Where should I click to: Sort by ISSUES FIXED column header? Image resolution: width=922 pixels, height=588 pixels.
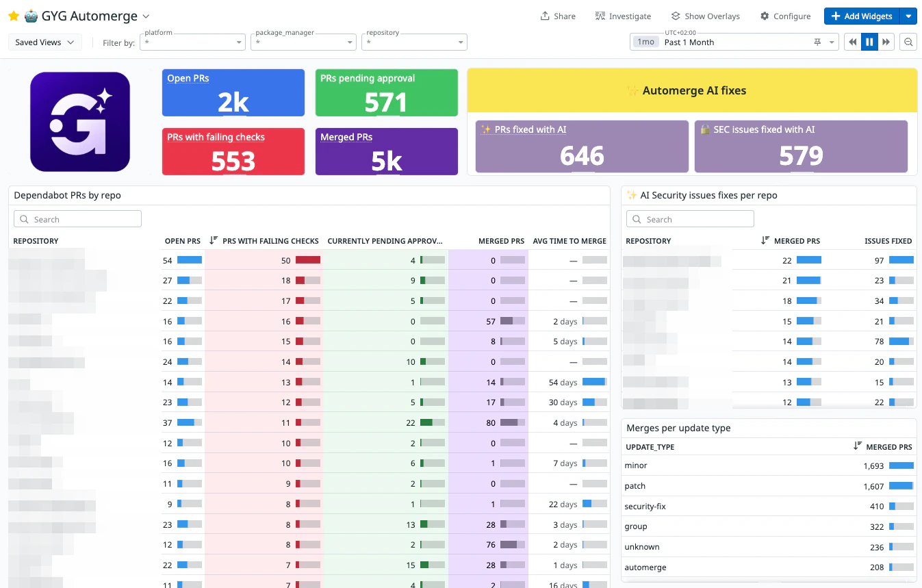(x=888, y=241)
